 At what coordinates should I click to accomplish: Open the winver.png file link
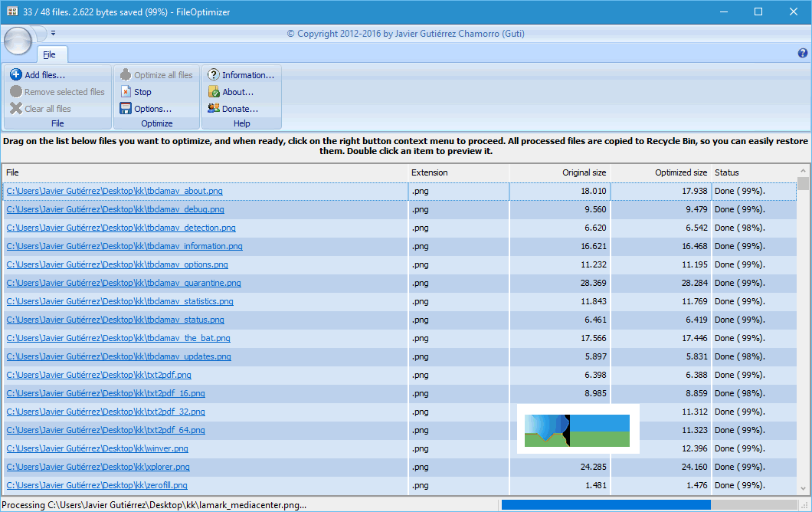coord(97,448)
